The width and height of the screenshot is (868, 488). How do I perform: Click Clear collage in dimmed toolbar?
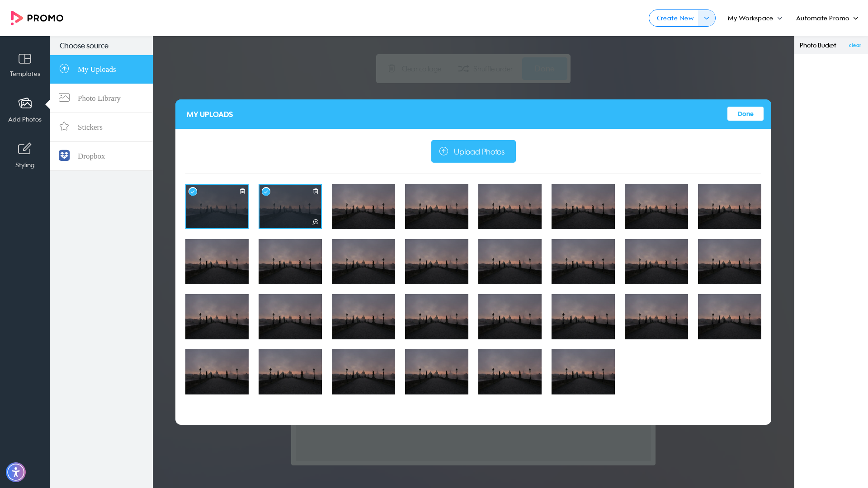point(415,69)
